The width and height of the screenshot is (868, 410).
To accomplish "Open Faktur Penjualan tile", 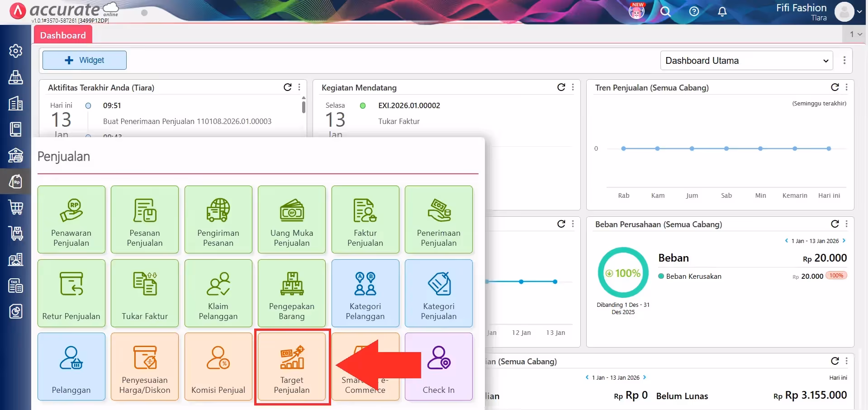I will pos(365,219).
